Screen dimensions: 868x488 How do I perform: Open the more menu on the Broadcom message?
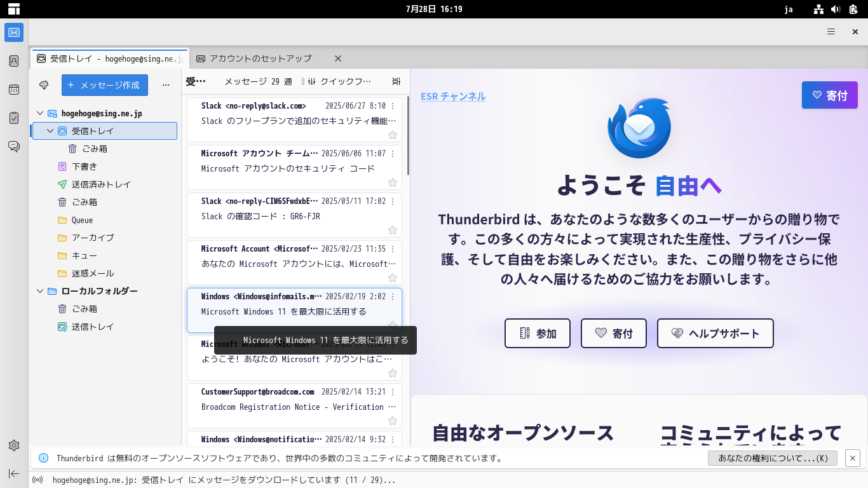(393, 392)
